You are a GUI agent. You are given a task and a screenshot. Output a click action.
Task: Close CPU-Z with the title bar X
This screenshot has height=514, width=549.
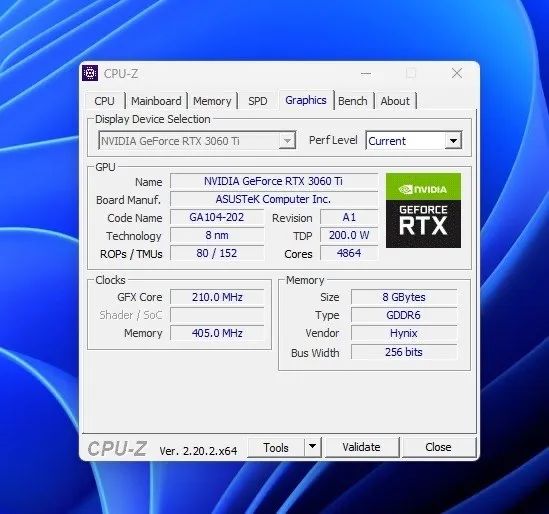(x=457, y=73)
